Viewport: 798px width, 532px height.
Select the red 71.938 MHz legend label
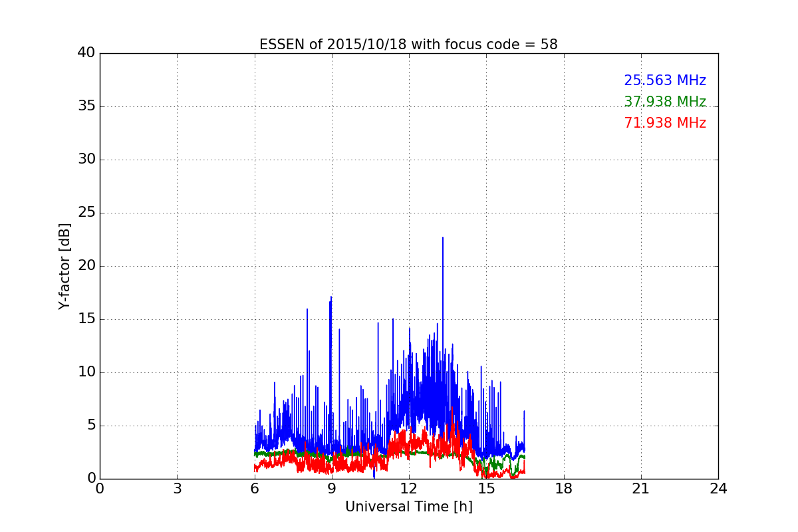[665, 123]
